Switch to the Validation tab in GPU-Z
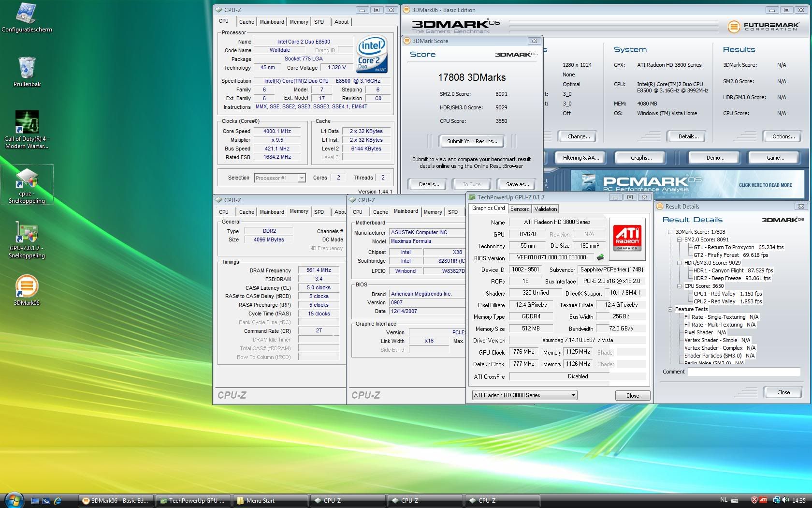 pos(546,209)
